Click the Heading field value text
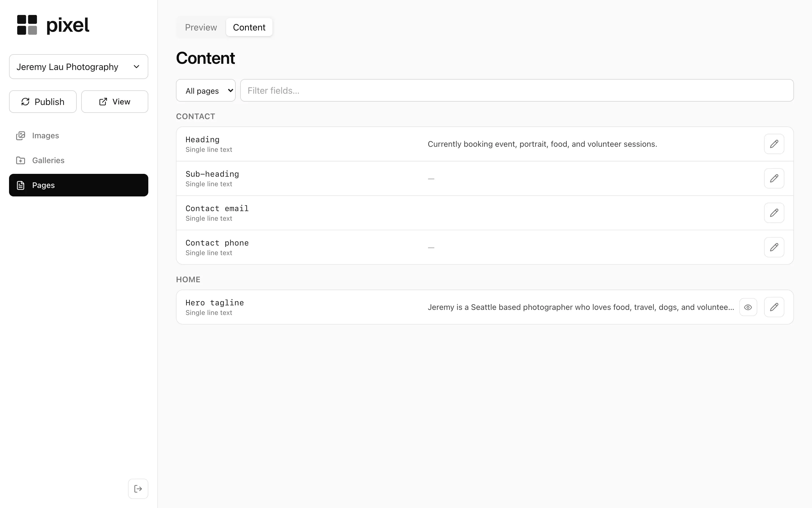This screenshot has height=508, width=812. pos(542,144)
